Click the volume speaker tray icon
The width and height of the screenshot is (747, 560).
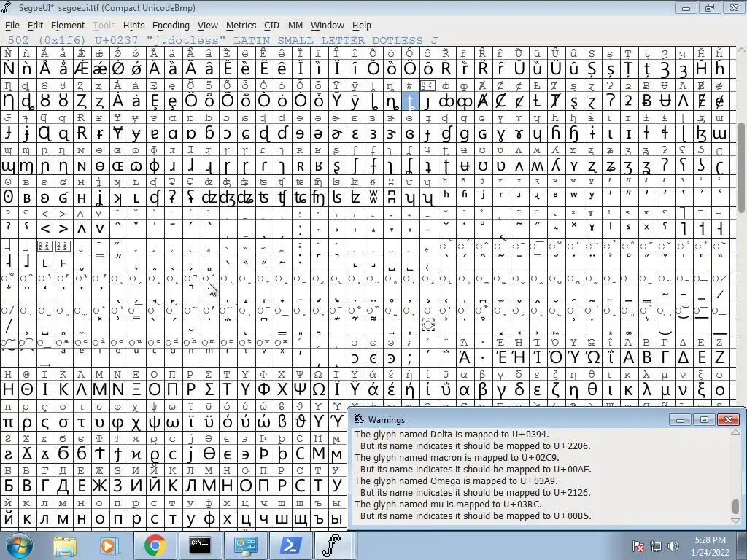(x=673, y=546)
